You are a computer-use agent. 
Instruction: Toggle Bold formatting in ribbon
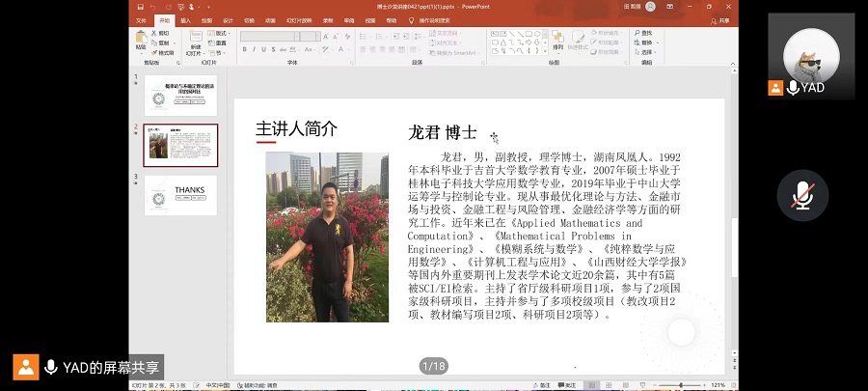(x=244, y=50)
